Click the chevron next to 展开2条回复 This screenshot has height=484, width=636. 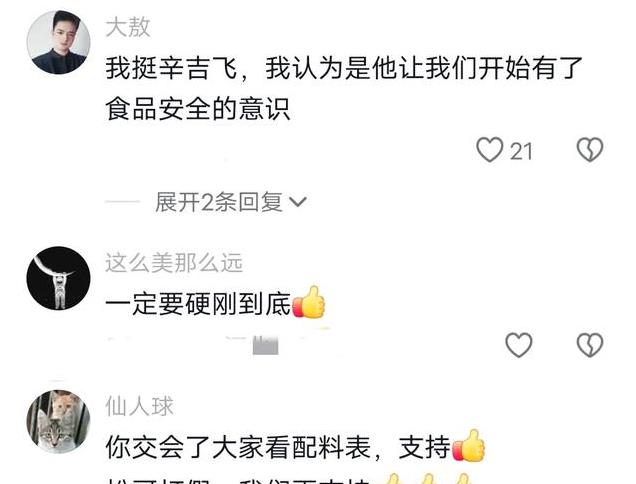coord(298,202)
